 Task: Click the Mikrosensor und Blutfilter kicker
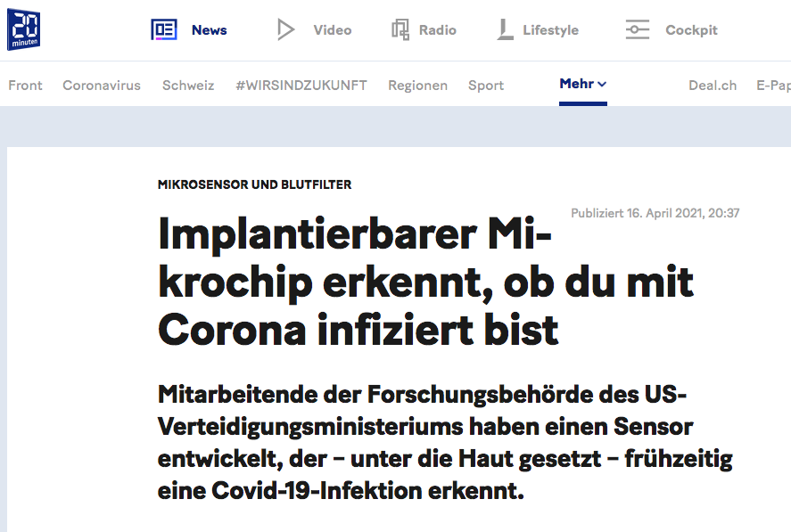(x=254, y=184)
